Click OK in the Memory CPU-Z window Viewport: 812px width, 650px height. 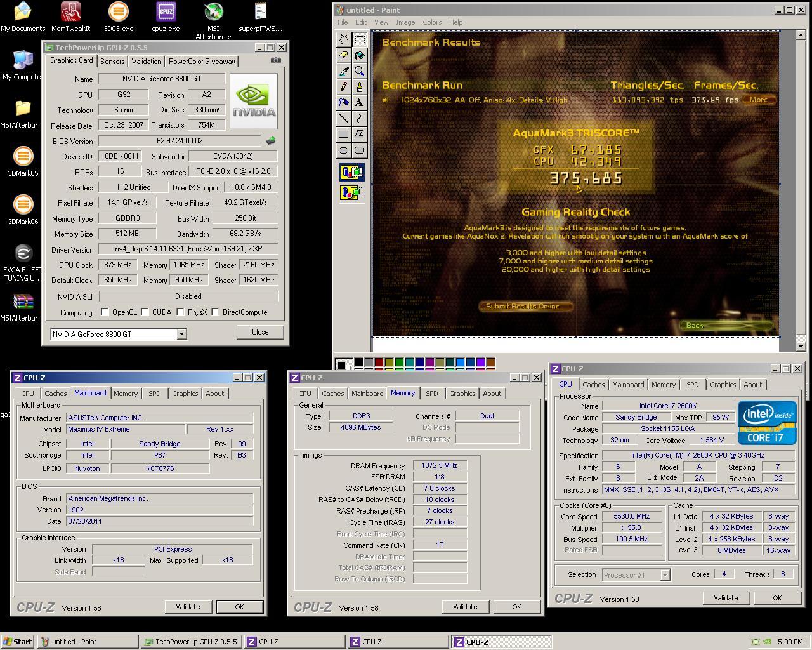(x=516, y=607)
